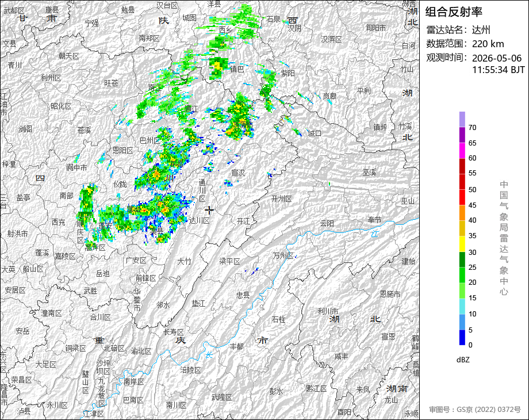
Task: Click the light green 15–20 dBZ swatch
Action: tap(462, 291)
